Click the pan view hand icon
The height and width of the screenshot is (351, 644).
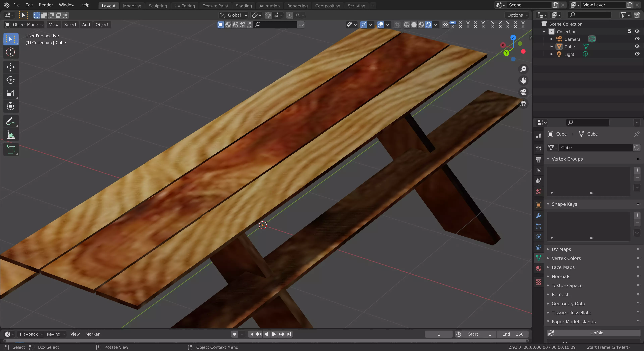[523, 80]
